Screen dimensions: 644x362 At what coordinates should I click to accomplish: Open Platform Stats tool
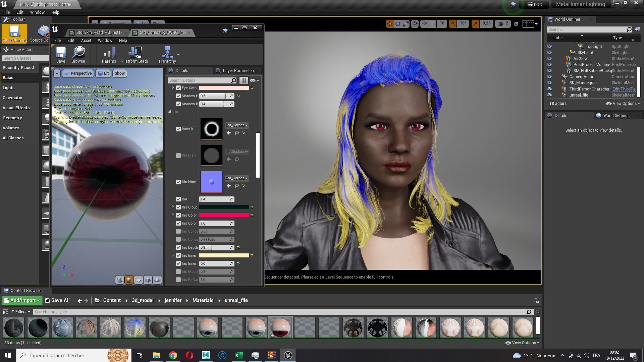tap(135, 55)
